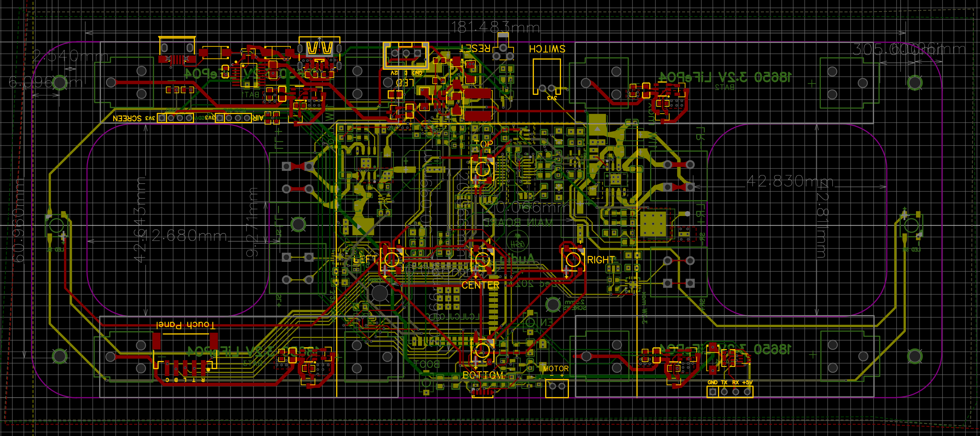This screenshot has width=980, height=436.
Task: Select the LEFT tactile button footprint
Action: pyautogui.click(x=392, y=260)
